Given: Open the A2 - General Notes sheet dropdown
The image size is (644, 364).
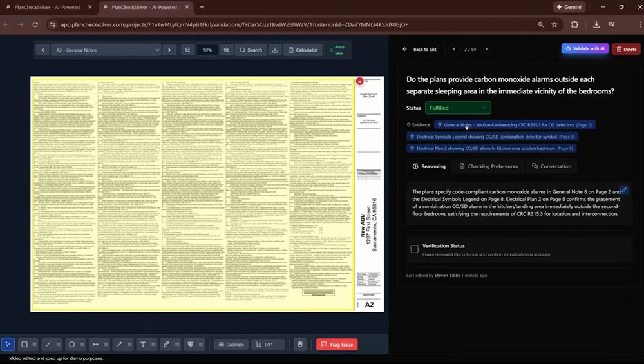Looking at the screenshot, I should (x=107, y=50).
